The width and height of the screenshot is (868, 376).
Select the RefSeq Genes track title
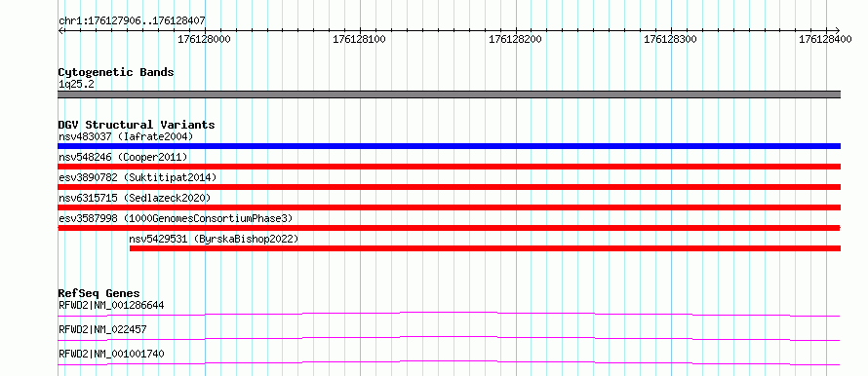(99, 293)
